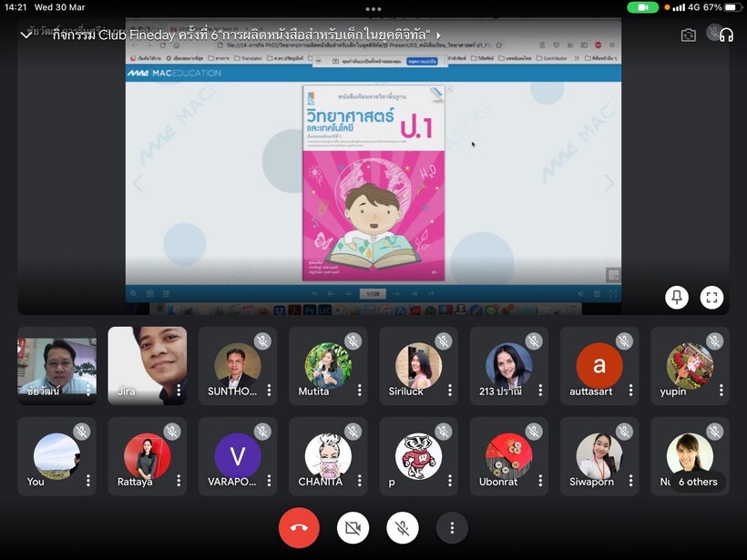Open options menu for Siwaporn's tile
Viewport: 747px width, 560px height.
[630, 481]
